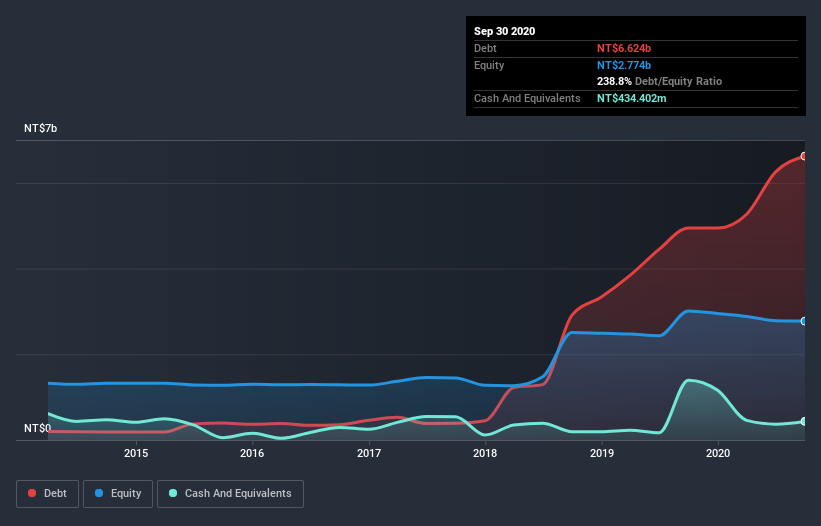Viewport: 821px width, 526px height.
Task: Click the Equity label in tooltip
Action: click(489, 65)
